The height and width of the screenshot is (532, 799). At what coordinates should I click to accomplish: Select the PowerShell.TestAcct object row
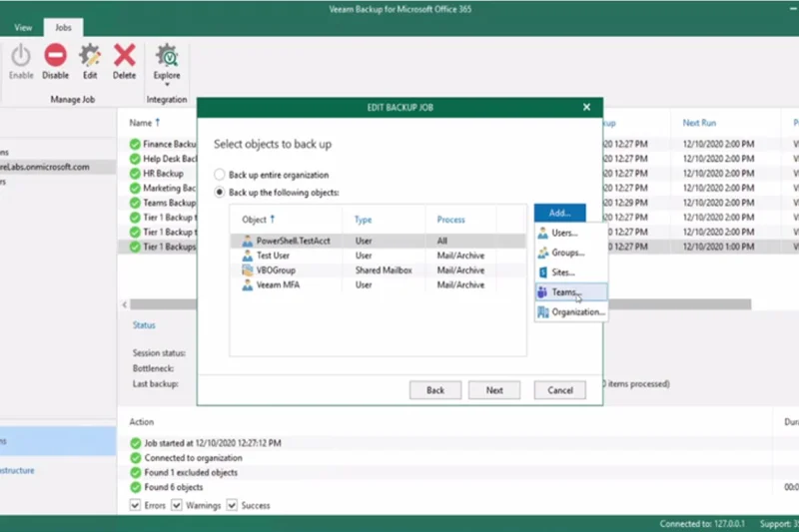(378, 241)
